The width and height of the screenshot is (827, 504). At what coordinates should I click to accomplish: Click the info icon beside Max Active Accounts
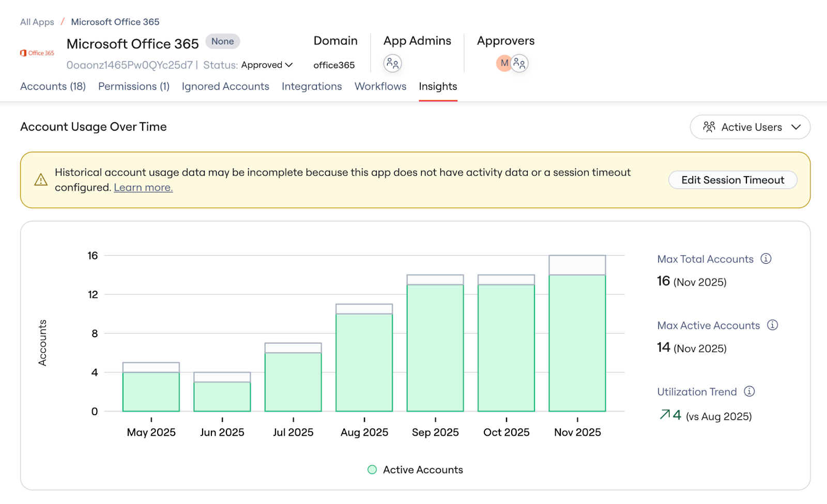coord(773,325)
